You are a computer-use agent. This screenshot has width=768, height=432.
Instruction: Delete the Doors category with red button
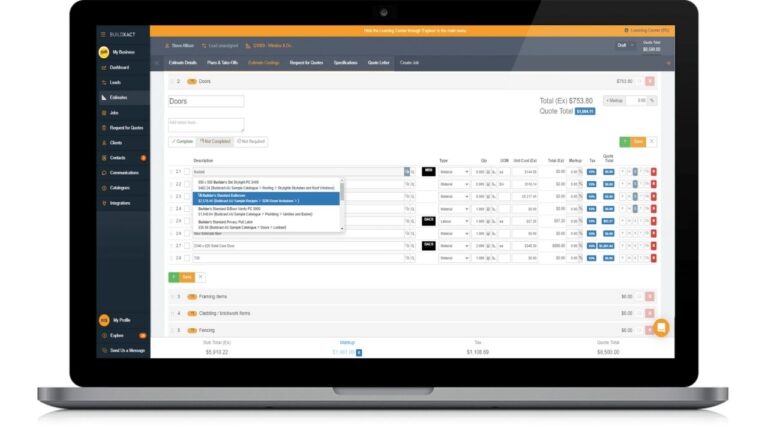point(649,81)
